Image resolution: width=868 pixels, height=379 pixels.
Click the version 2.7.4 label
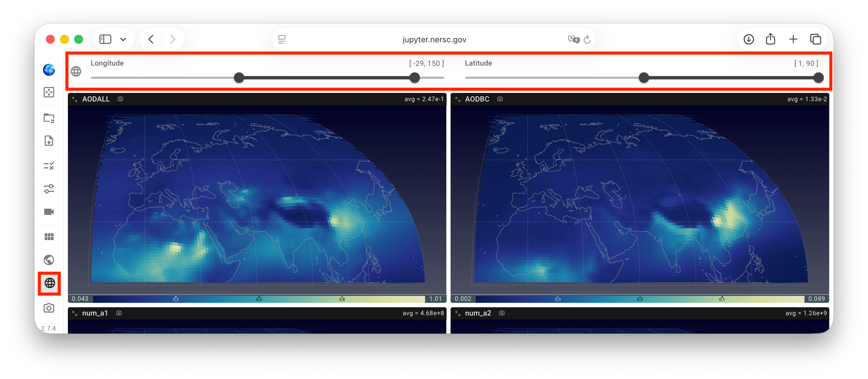click(x=48, y=328)
